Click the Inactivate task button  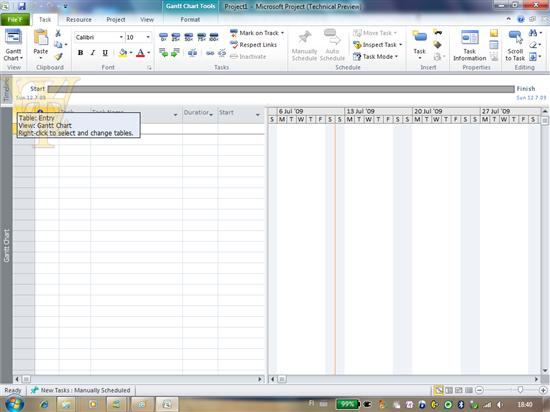pos(248,56)
